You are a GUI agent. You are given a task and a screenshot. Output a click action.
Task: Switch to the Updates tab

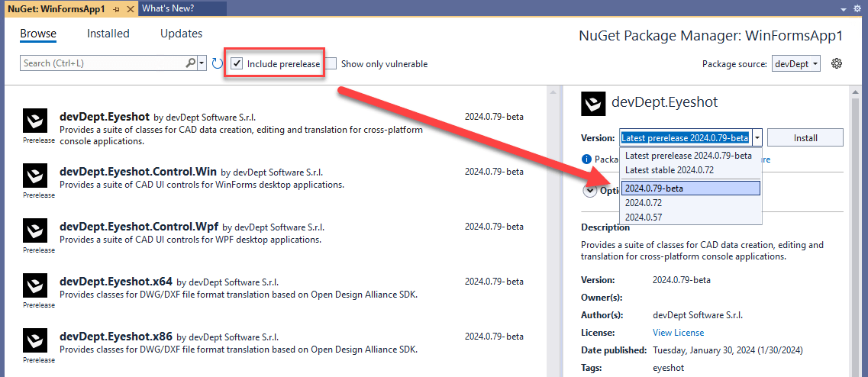[181, 34]
